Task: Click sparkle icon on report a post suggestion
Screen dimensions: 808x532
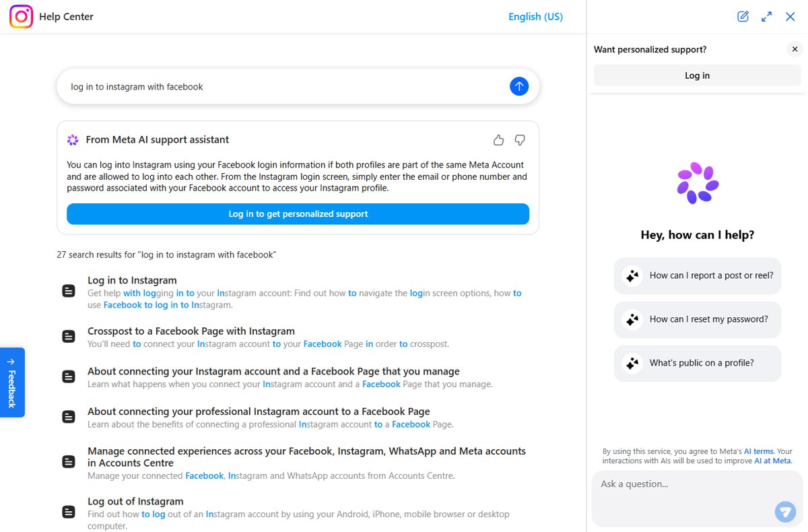Action: tap(632, 275)
